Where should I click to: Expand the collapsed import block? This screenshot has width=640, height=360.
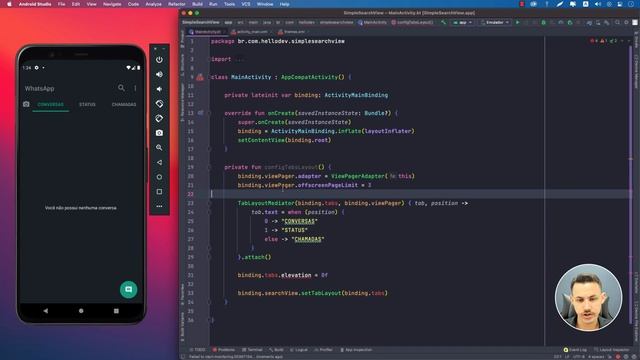pos(239,59)
